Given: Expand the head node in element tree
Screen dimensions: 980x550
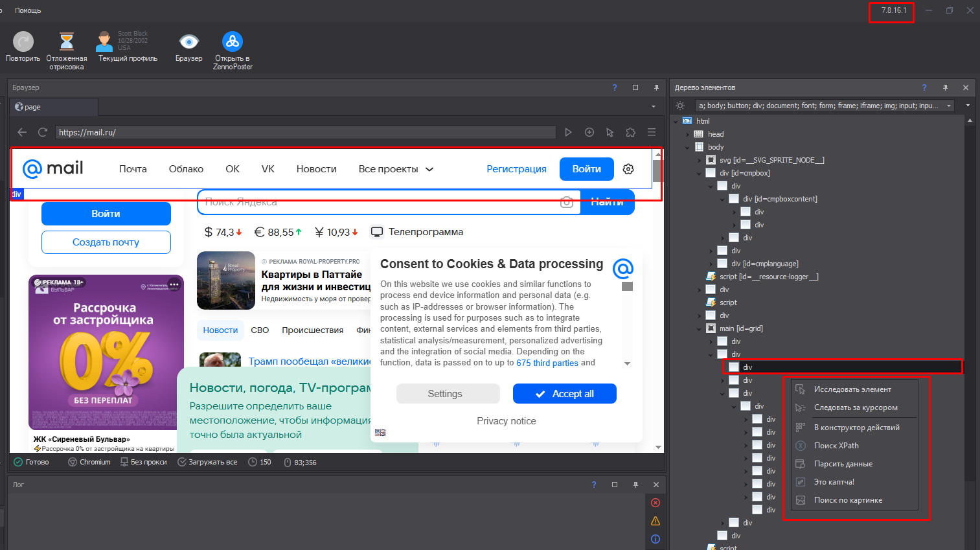Looking at the screenshot, I should point(688,134).
